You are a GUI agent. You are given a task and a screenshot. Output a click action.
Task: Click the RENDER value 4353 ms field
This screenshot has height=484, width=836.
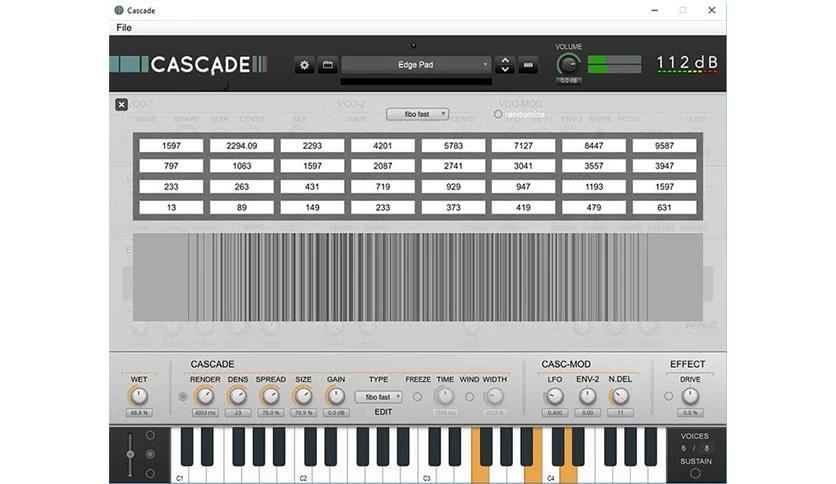pyautogui.click(x=205, y=413)
